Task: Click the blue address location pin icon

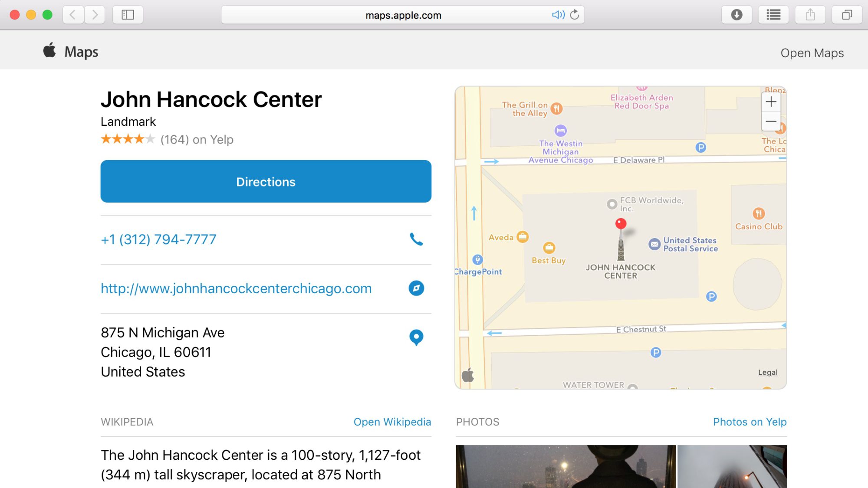Action: [x=416, y=337]
